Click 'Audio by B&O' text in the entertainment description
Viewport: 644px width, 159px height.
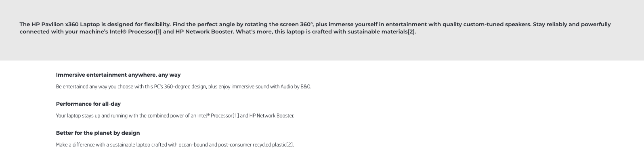pos(296,87)
